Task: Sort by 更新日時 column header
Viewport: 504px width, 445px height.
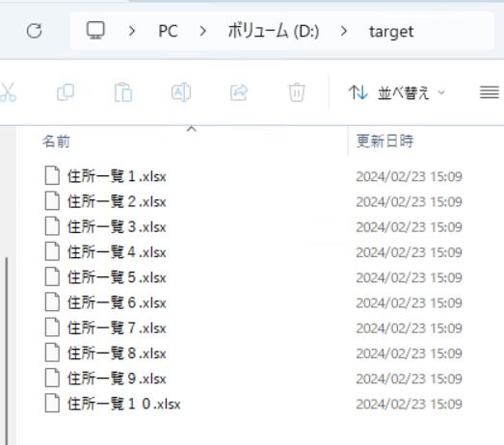Action: (385, 142)
